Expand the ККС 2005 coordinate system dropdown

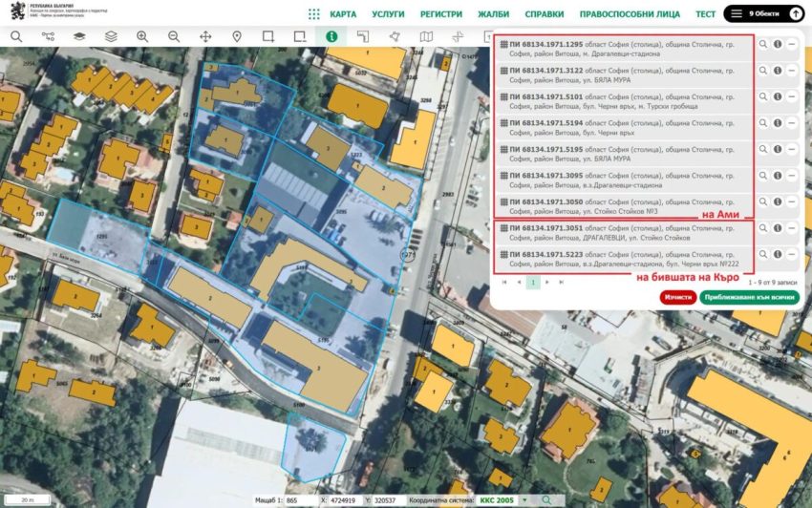click(x=524, y=500)
